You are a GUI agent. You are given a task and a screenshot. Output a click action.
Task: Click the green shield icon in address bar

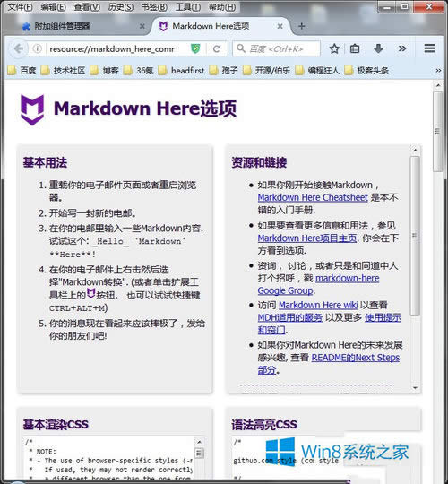click(x=195, y=48)
